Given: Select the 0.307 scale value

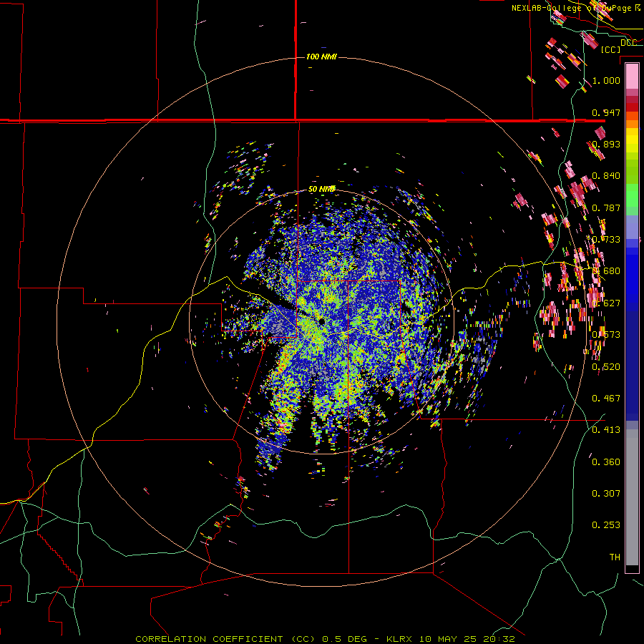Looking at the screenshot, I should [606, 493].
